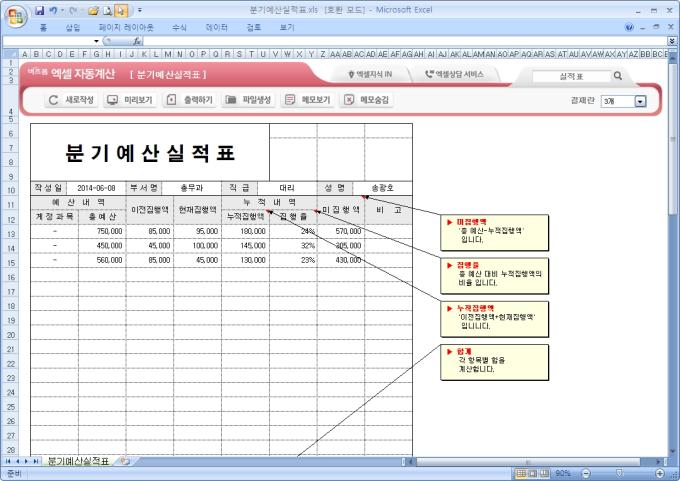Click the template search field showing 실적표
The height and width of the screenshot is (481, 680).
point(572,76)
